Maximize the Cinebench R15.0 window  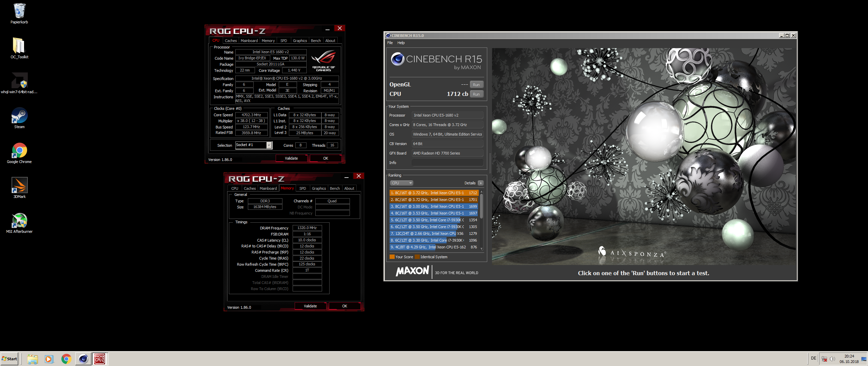click(787, 36)
